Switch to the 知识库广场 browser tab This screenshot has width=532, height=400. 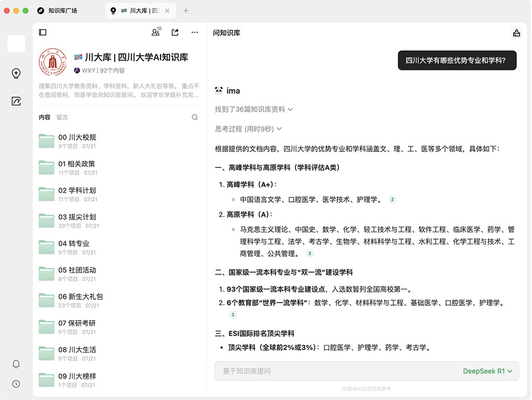click(63, 11)
